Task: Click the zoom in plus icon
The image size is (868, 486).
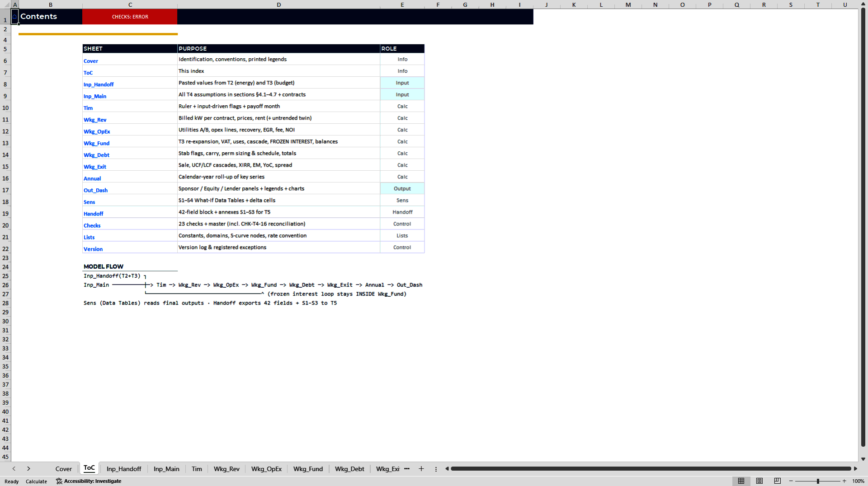Action: pos(844,481)
